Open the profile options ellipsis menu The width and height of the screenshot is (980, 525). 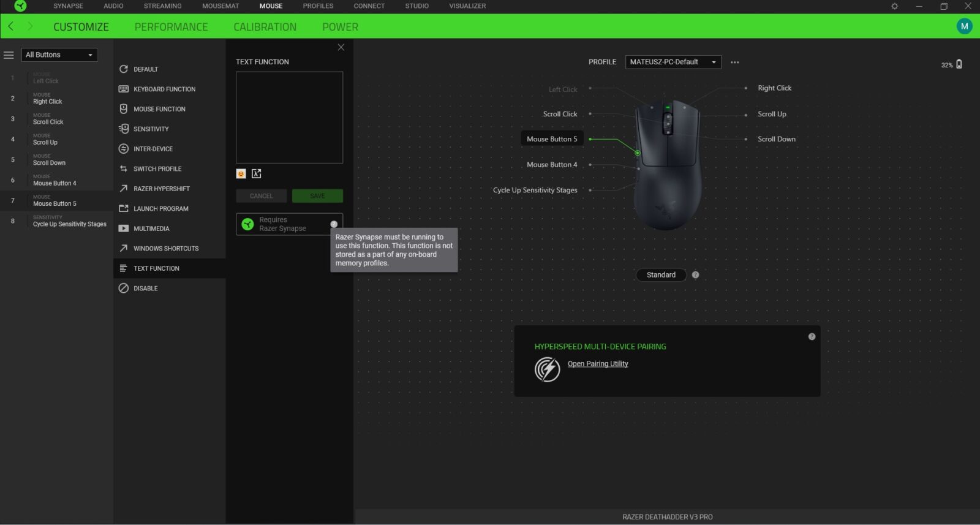(x=734, y=62)
